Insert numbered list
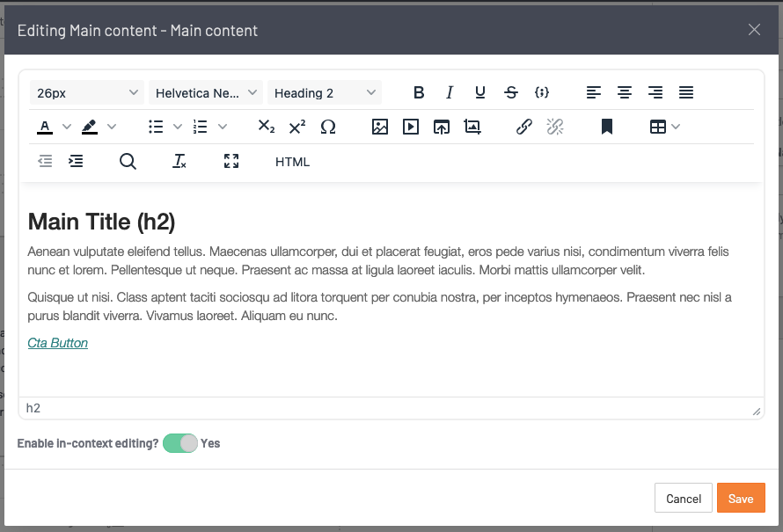 (x=201, y=127)
